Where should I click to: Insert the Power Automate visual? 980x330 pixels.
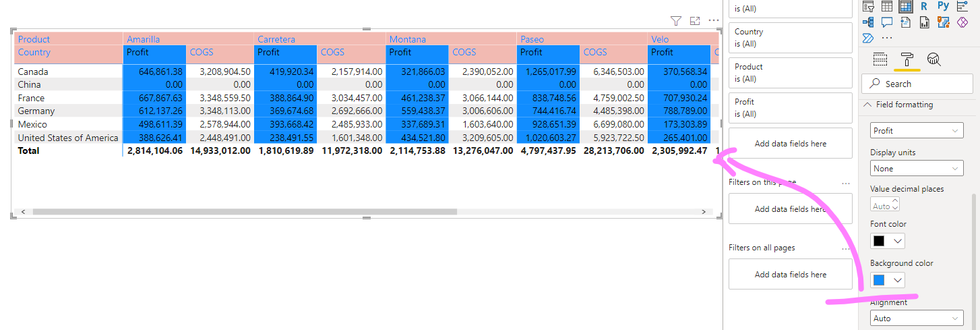tap(869, 38)
